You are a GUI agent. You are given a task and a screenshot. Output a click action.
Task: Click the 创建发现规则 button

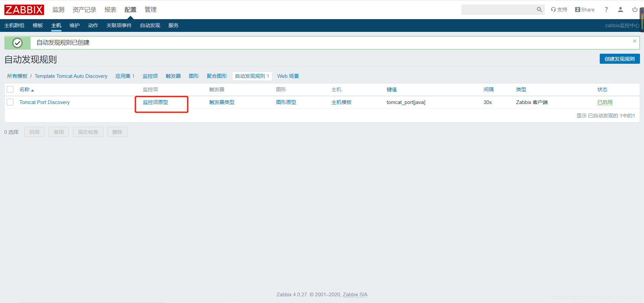(x=620, y=59)
